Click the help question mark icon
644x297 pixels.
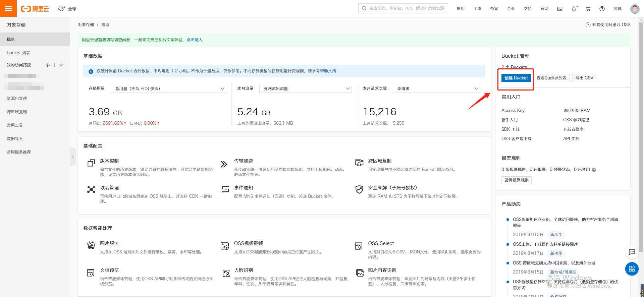tap(602, 9)
